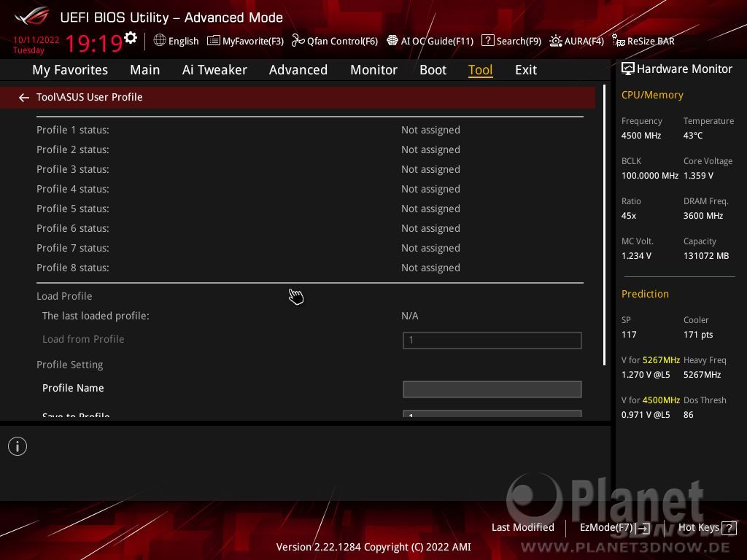Click EzMode(F7) label

pyautogui.click(x=606, y=528)
